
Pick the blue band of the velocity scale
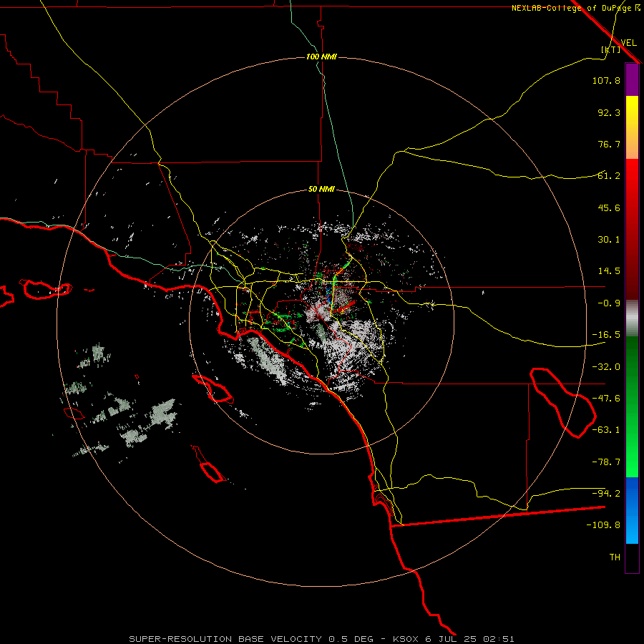click(632, 510)
